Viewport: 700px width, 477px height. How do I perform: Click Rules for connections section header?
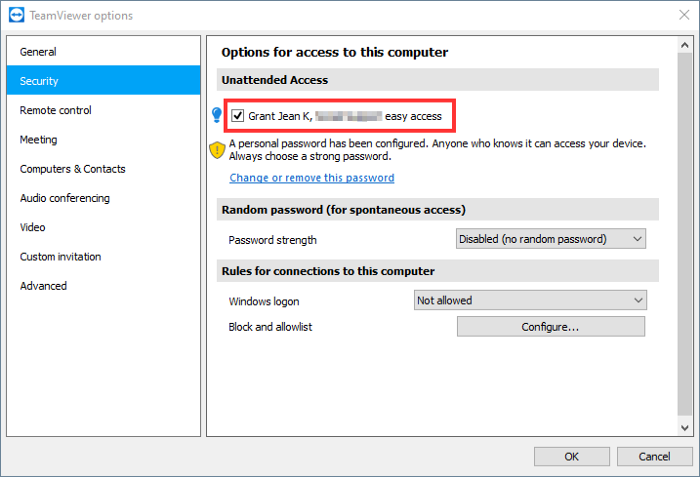click(x=438, y=271)
